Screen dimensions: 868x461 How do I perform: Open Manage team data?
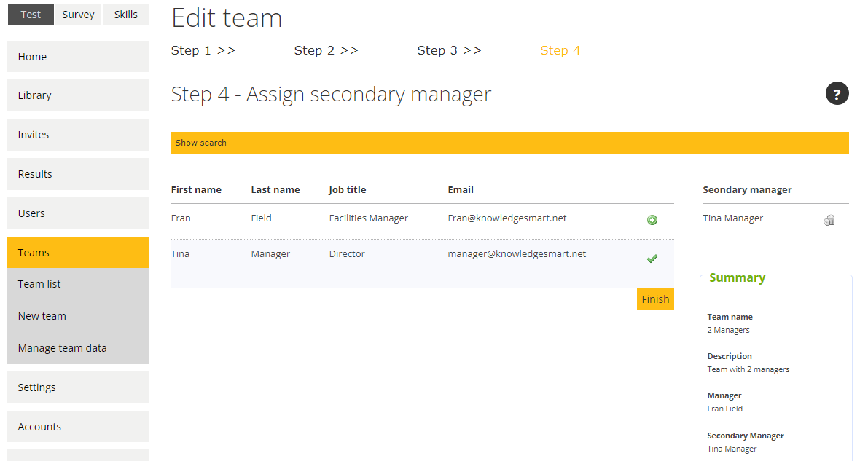(62, 347)
